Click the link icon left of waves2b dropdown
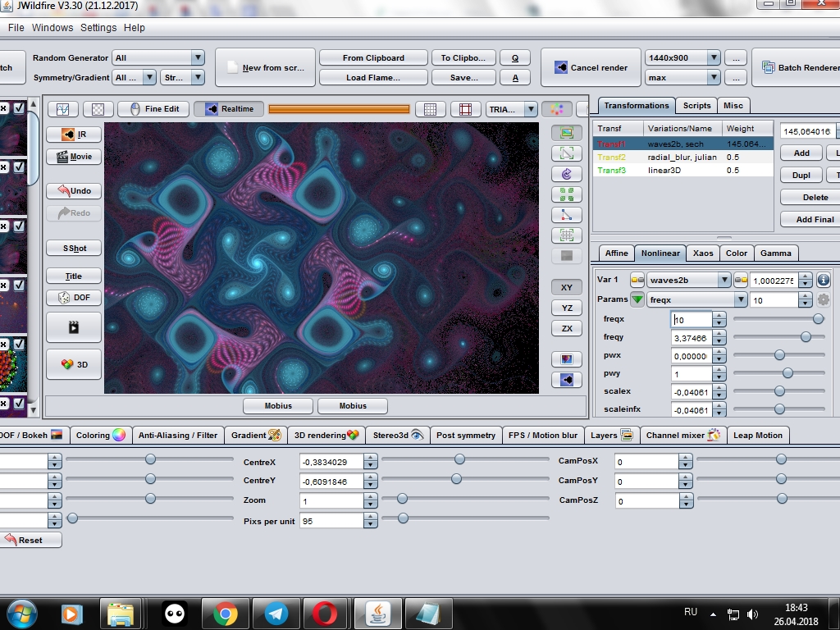Screen dimensions: 840x630 (x=637, y=280)
